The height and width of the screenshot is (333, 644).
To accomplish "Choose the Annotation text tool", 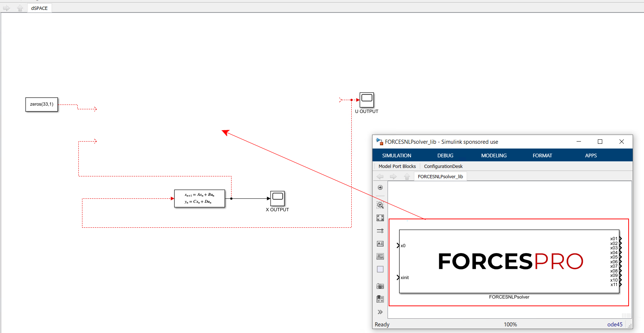I will pos(380,244).
